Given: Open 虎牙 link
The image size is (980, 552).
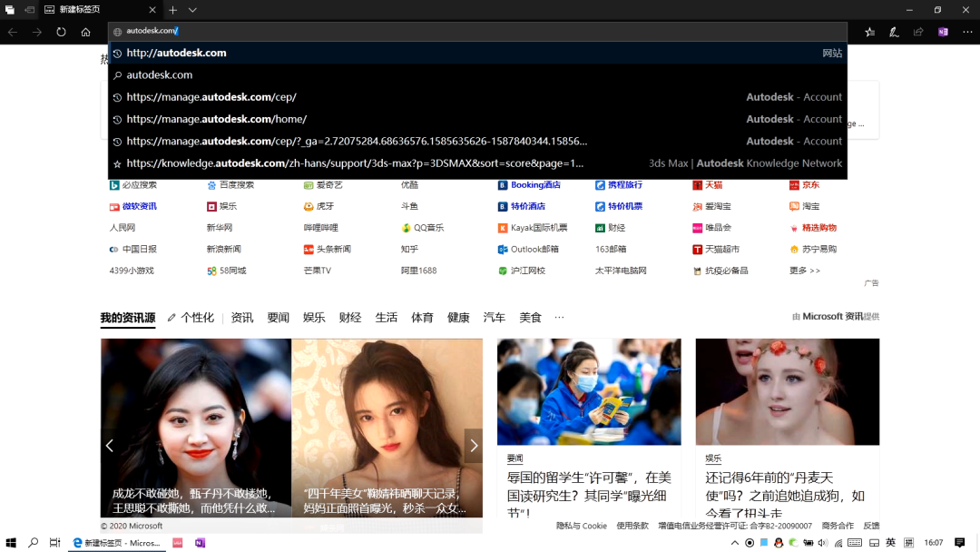Looking at the screenshot, I should pyautogui.click(x=318, y=206).
